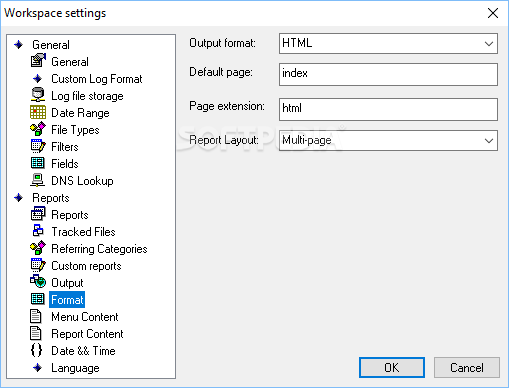Click the Reports group star icon
The width and height of the screenshot is (509, 388).
19,198
